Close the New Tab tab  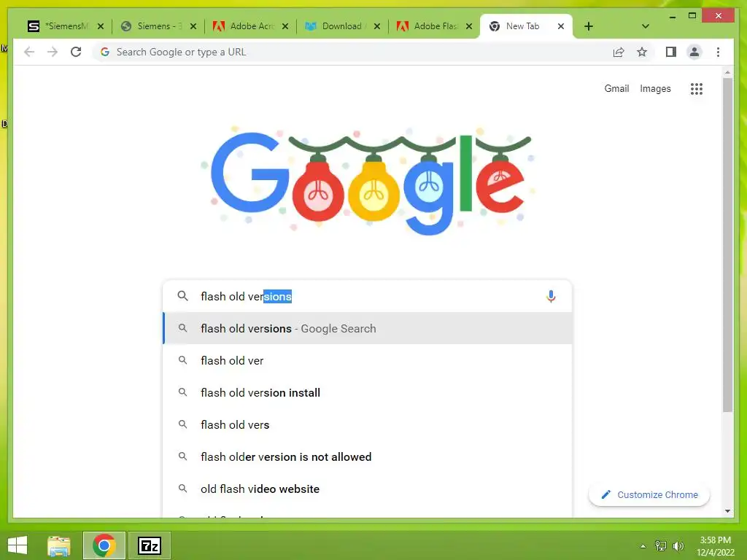click(561, 26)
